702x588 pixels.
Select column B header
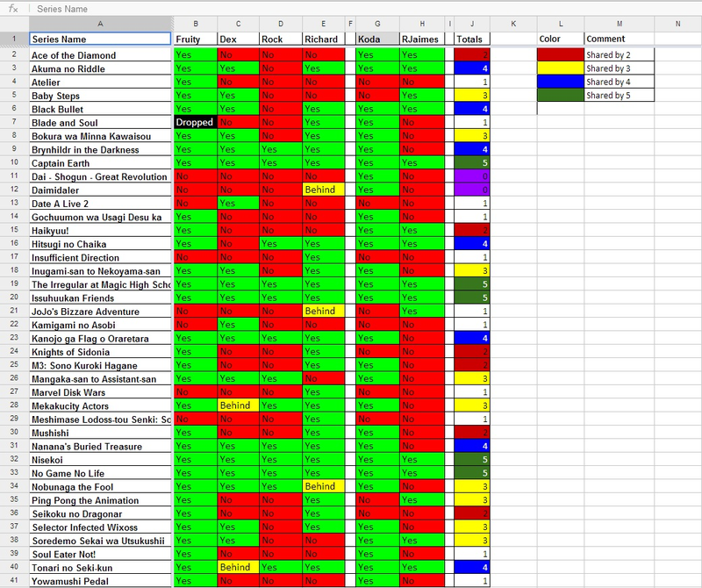tap(196, 24)
